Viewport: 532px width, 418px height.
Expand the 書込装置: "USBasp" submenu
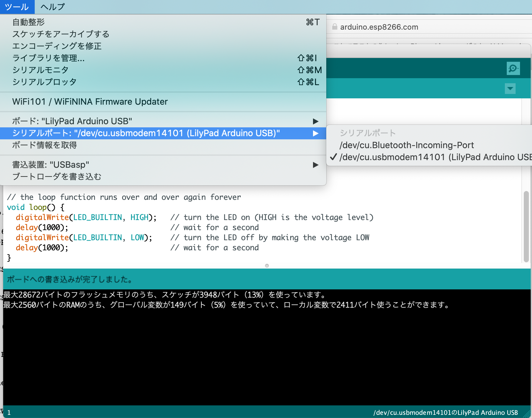tap(163, 165)
